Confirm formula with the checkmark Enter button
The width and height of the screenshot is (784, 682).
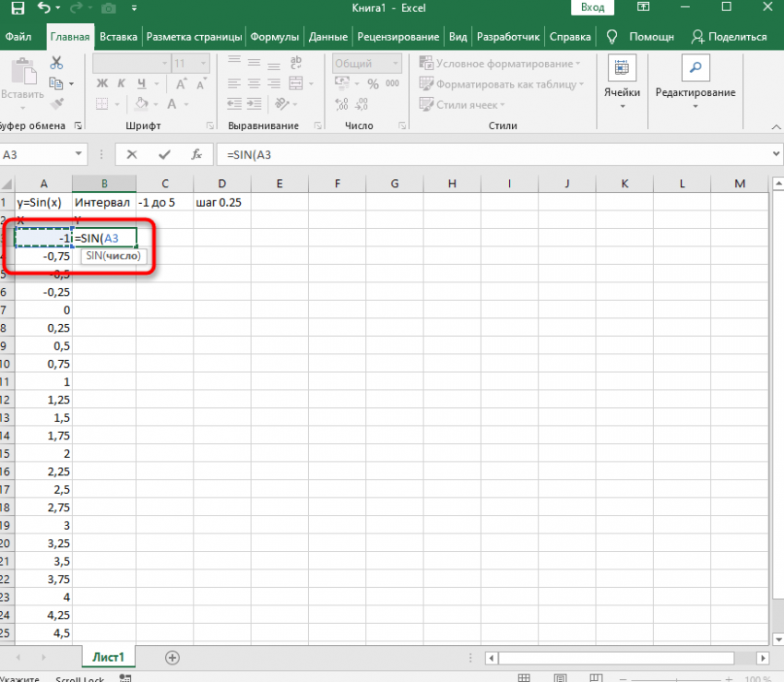pyautogui.click(x=164, y=155)
